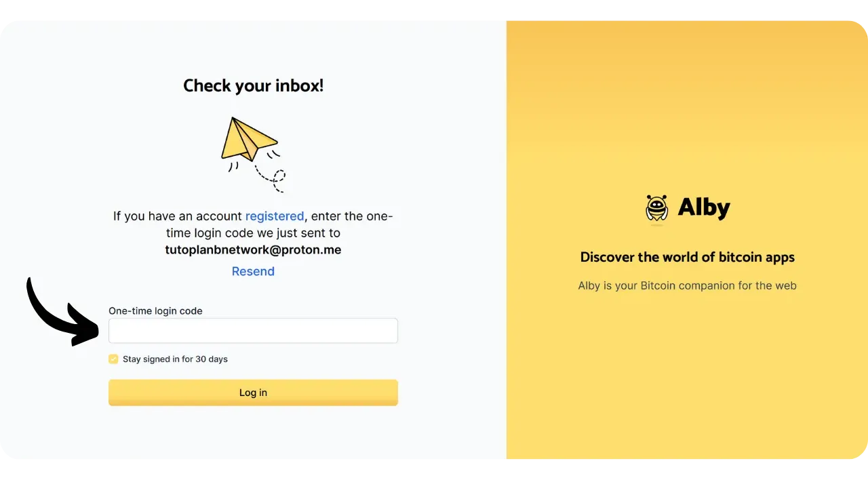The image size is (868, 480).
Task: Open the "registered" link
Action: pos(274,216)
